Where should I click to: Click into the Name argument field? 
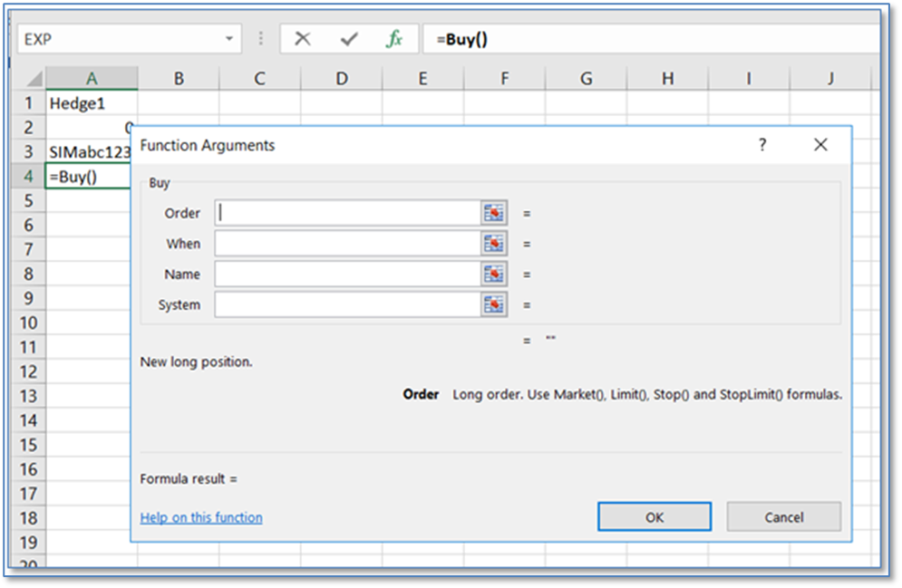[x=347, y=275]
